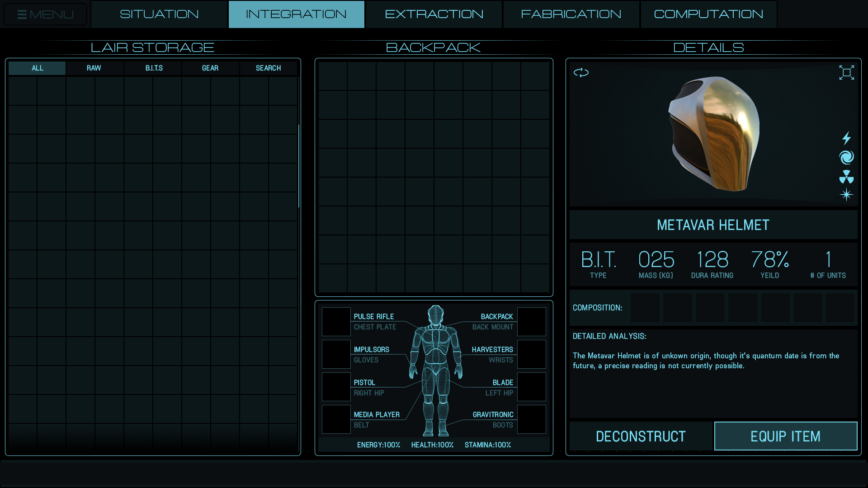This screenshot has height=488, width=868.
Task: Click the lightning bolt energy icon
Action: pos(846,138)
